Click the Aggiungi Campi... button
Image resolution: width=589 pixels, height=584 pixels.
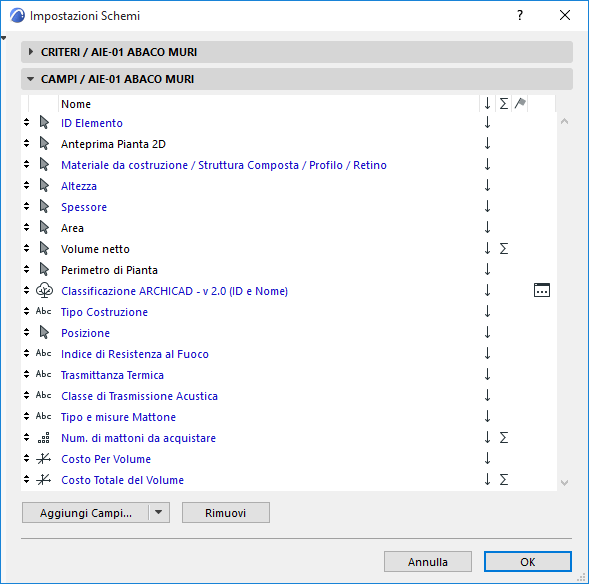coord(86,512)
